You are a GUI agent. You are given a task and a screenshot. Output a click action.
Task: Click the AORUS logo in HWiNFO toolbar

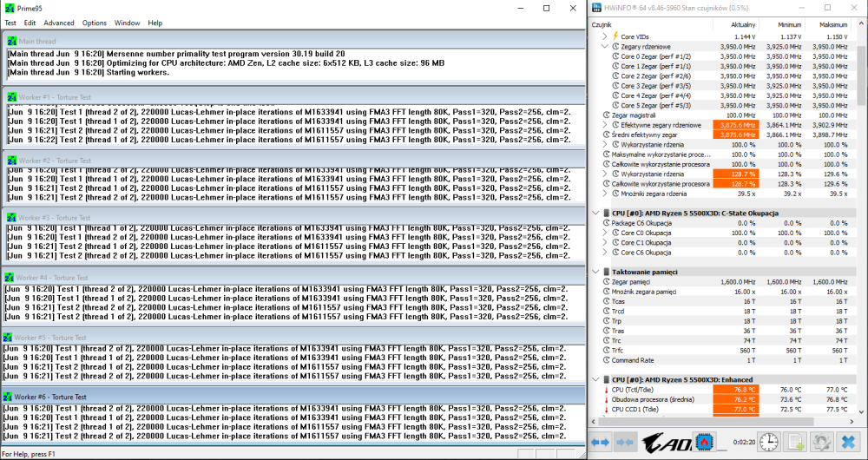[666, 443]
